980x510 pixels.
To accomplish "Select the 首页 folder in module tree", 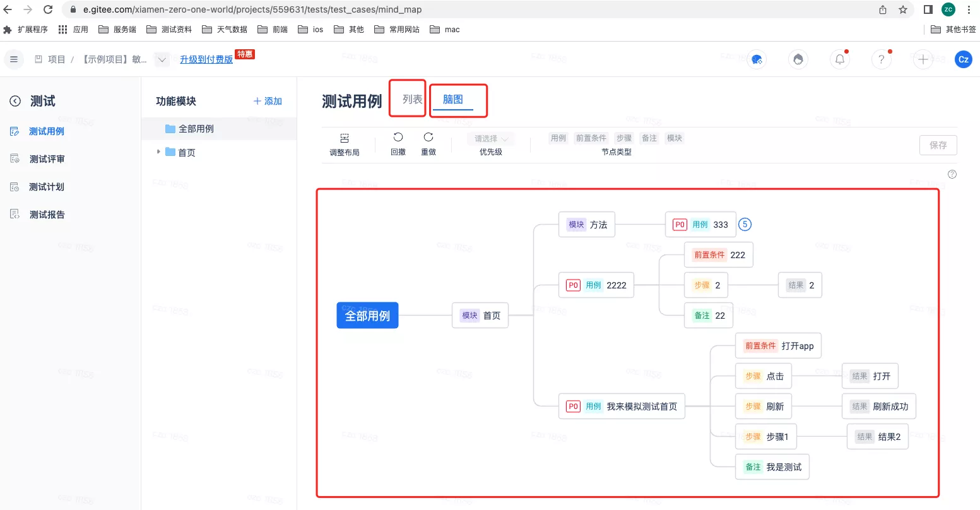I will 187,152.
